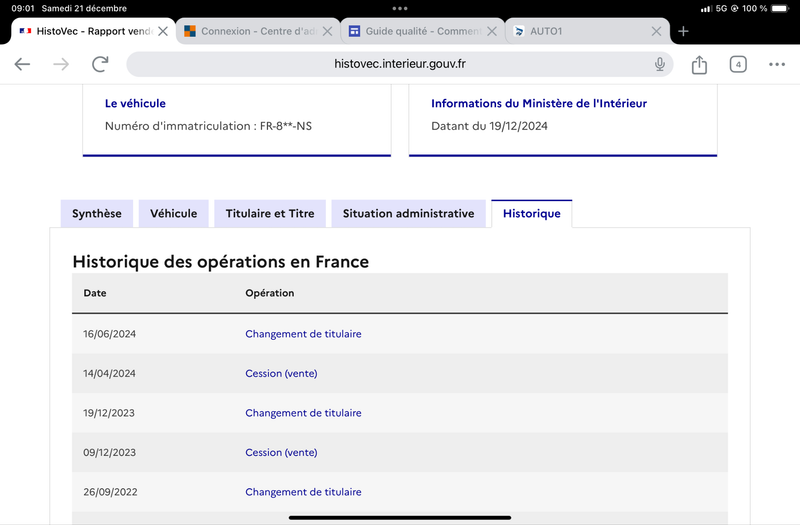Click the date cell 19/12/2023

coord(109,413)
